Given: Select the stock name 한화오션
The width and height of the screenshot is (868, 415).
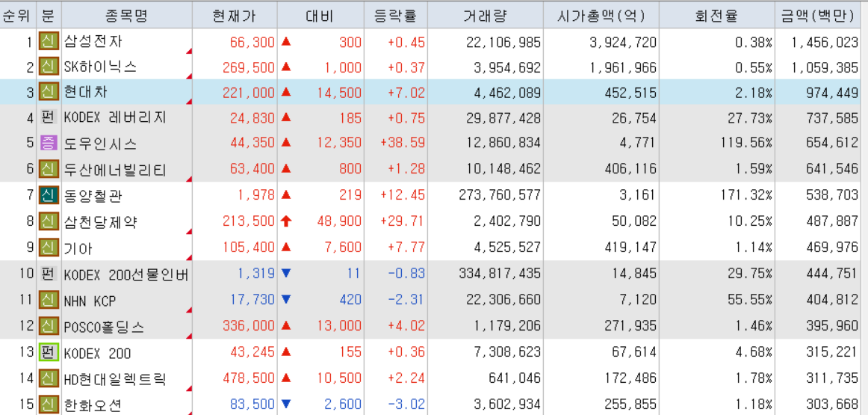Looking at the screenshot, I should click(93, 405).
